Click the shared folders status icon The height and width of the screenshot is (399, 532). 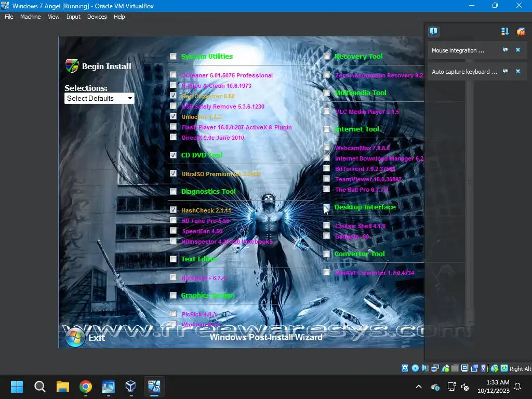click(x=455, y=368)
